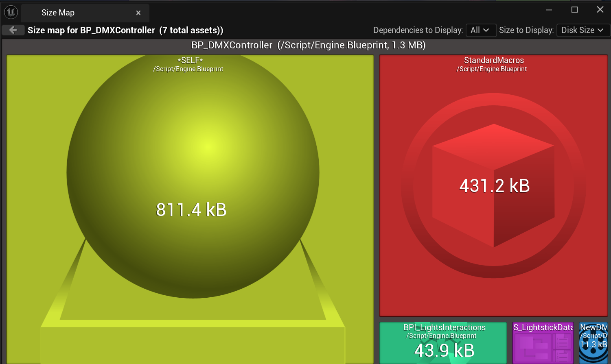The height and width of the screenshot is (364, 611).
Task: Expand the Size to Display dropdown
Action: click(582, 30)
